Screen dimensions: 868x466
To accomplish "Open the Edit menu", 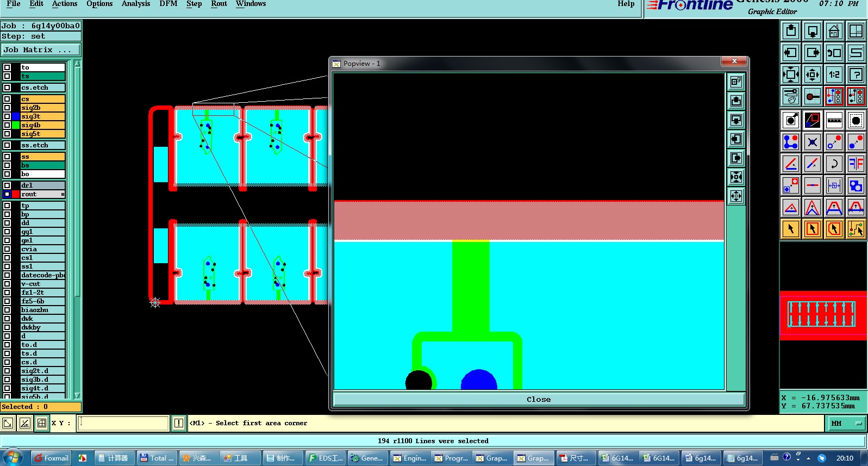I will tap(36, 4).
